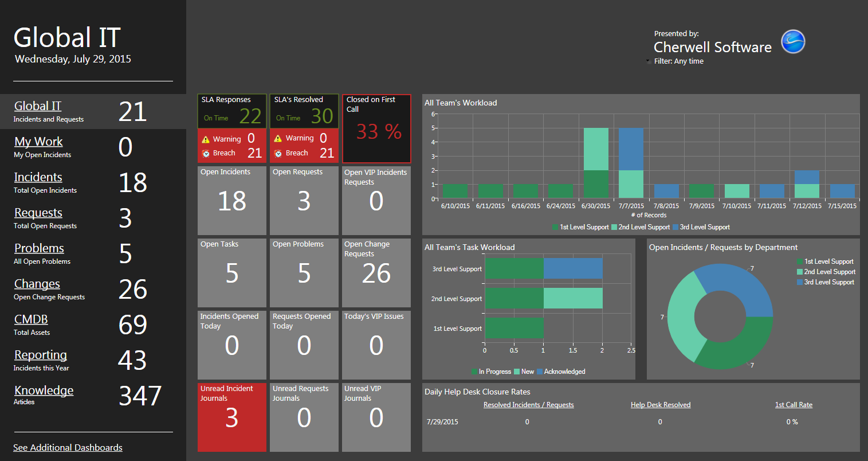Click the date Wednesday, July 29, 2015
868x461 pixels.
coord(73,59)
